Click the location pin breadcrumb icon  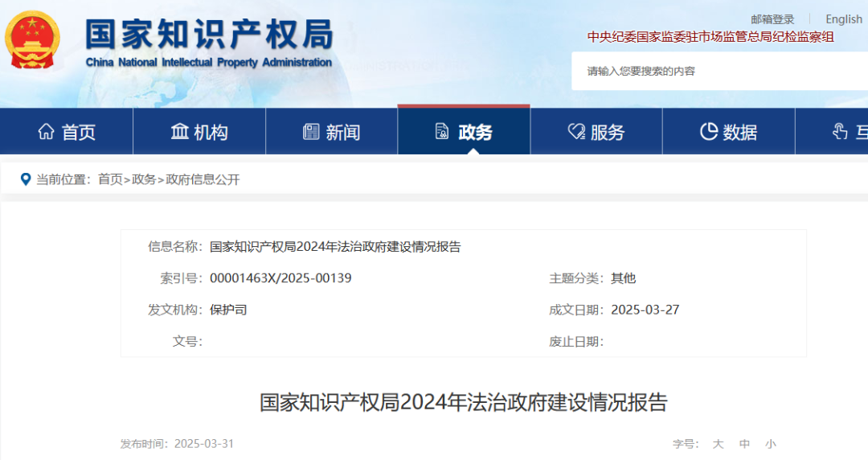pyautogui.click(x=26, y=179)
